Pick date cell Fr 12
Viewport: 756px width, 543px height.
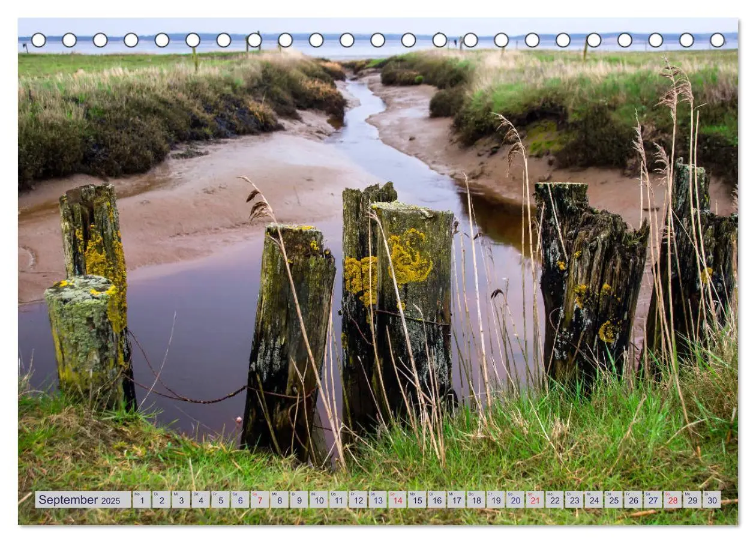click(x=358, y=500)
